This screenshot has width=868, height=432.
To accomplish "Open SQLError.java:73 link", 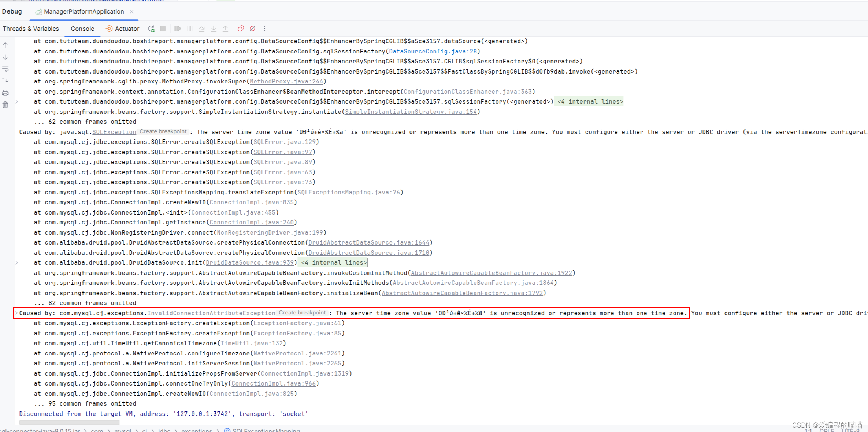I will [x=282, y=182].
